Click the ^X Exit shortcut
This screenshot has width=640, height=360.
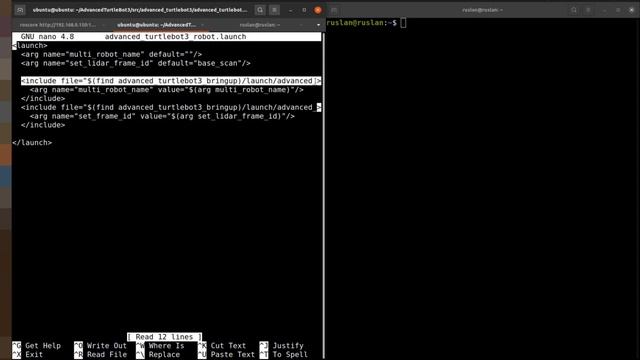tap(28, 355)
